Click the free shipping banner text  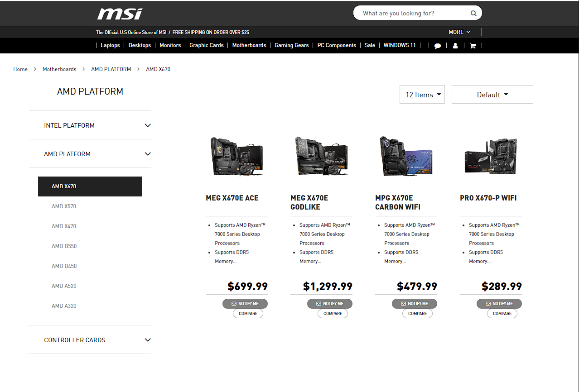[211, 32]
